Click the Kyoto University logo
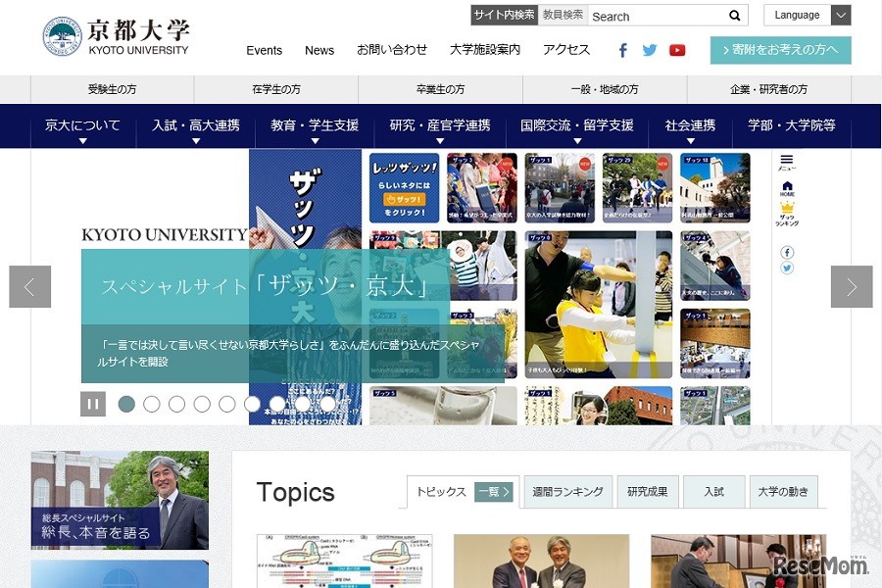Image resolution: width=882 pixels, height=588 pixels. click(116, 36)
